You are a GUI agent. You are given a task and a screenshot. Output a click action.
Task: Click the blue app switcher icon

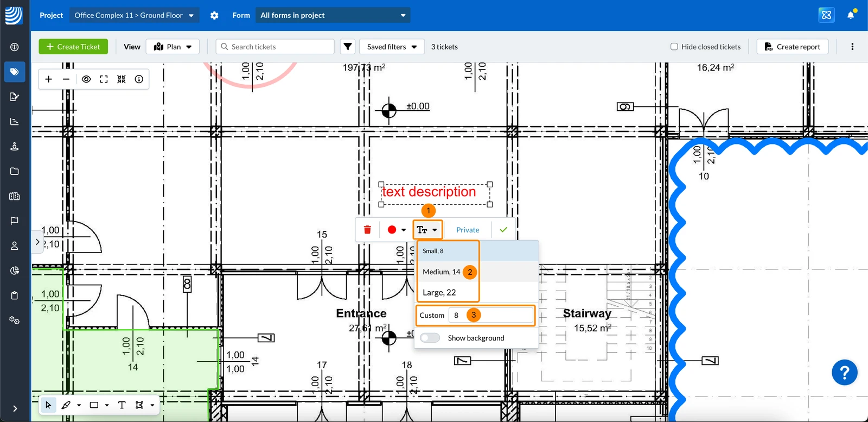826,15
